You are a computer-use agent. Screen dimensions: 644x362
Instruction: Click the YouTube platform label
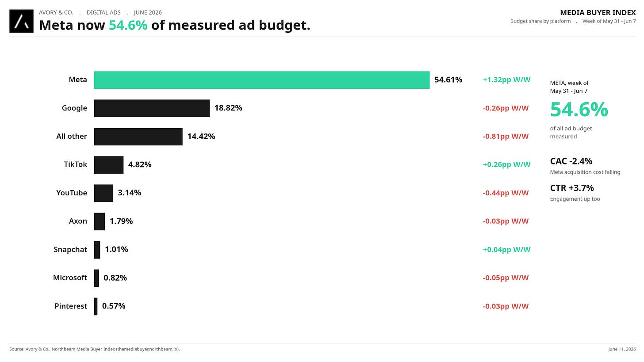point(72,193)
